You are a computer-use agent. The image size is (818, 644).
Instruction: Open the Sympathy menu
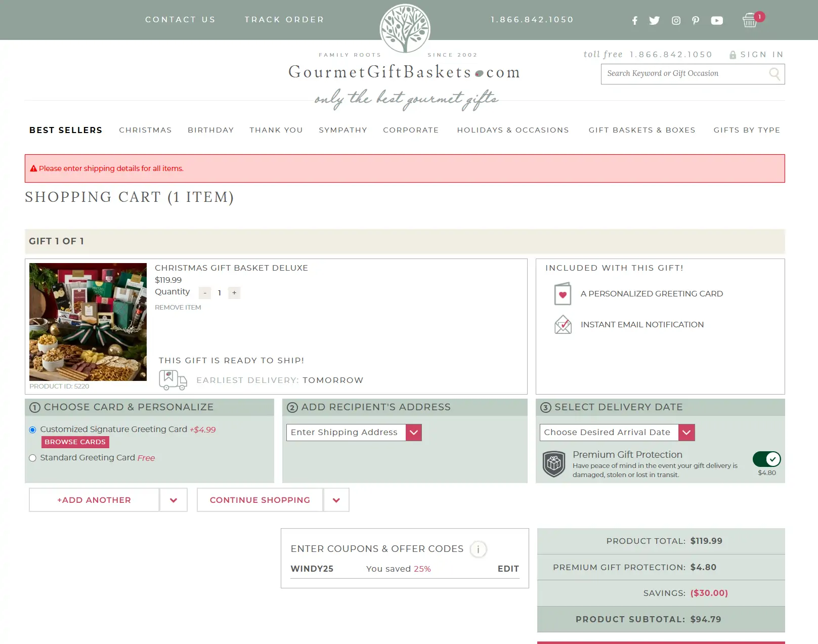[342, 130]
